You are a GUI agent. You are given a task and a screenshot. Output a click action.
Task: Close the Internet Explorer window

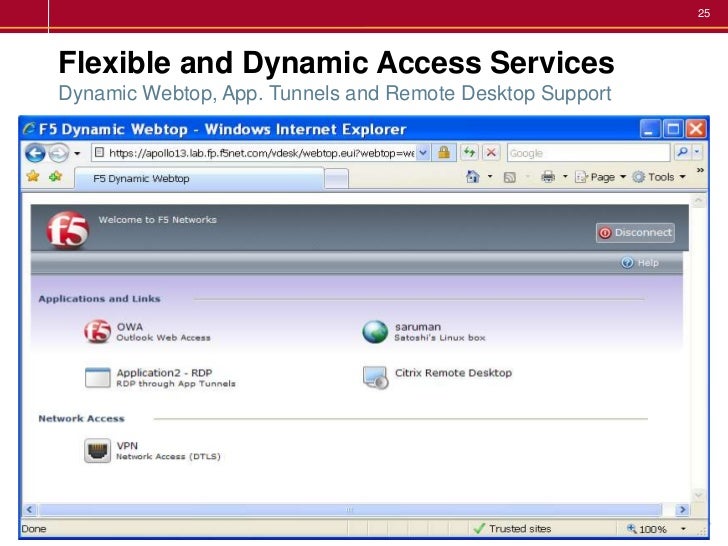pos(696,129)
